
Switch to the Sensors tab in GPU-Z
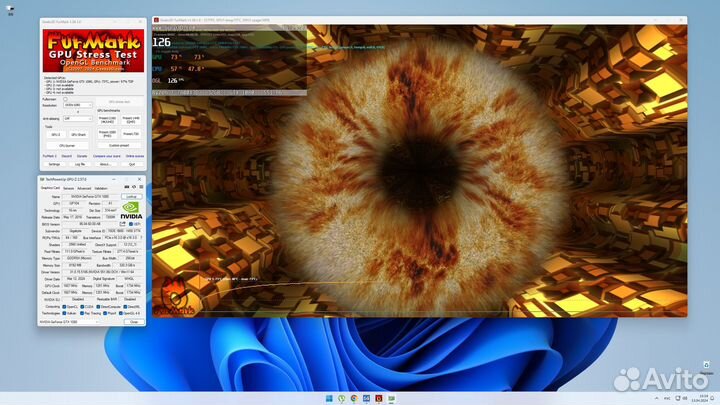[x=69, y=187]
